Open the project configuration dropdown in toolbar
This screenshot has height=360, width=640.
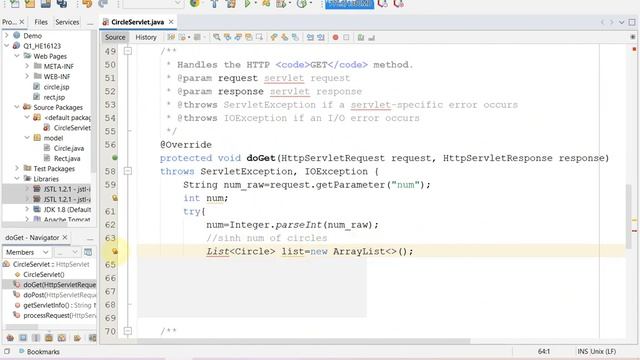153,4
